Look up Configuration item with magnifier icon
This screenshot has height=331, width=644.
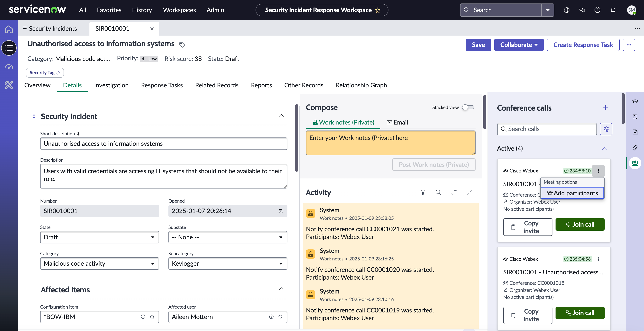point(152,317)
